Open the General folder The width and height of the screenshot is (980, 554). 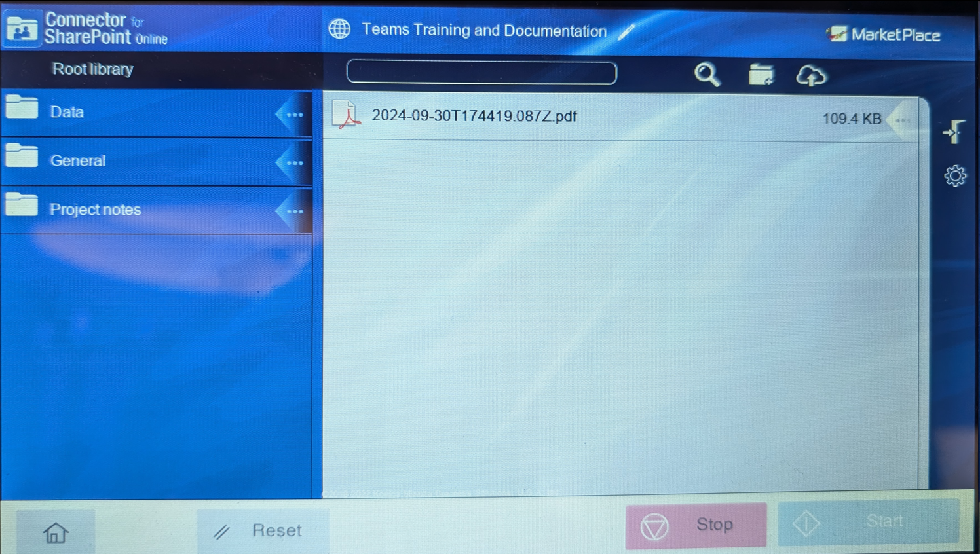click(x=157, y=161)
